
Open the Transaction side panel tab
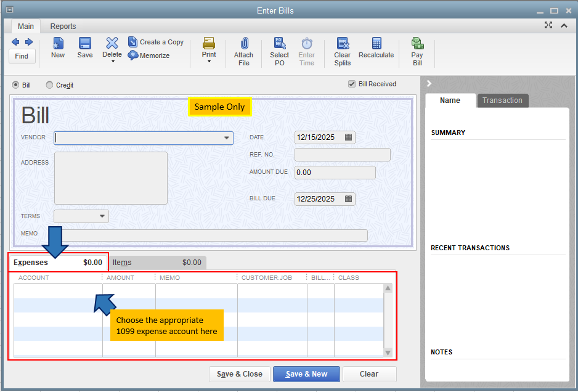(x=502, y=100)
